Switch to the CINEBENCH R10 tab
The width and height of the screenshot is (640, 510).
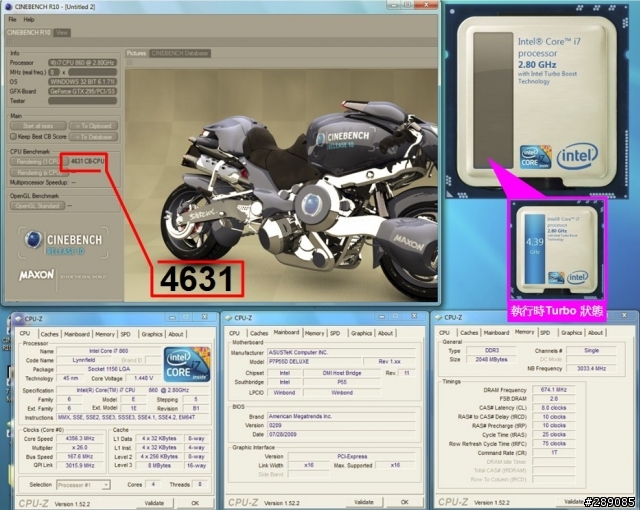[x=29, y=33]
